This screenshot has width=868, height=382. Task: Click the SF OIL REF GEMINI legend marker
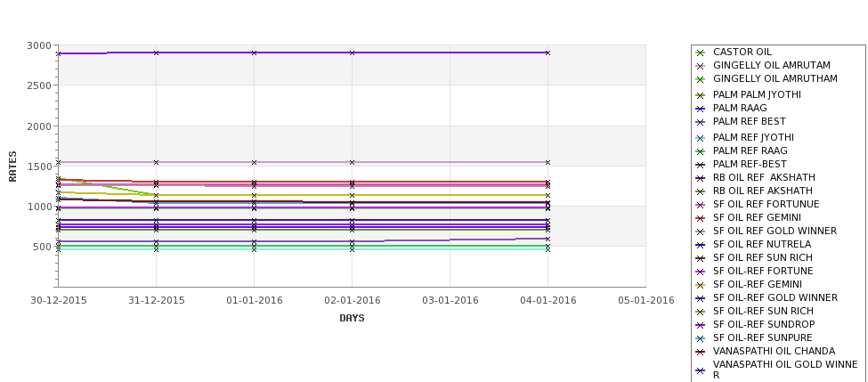point(700,219)
